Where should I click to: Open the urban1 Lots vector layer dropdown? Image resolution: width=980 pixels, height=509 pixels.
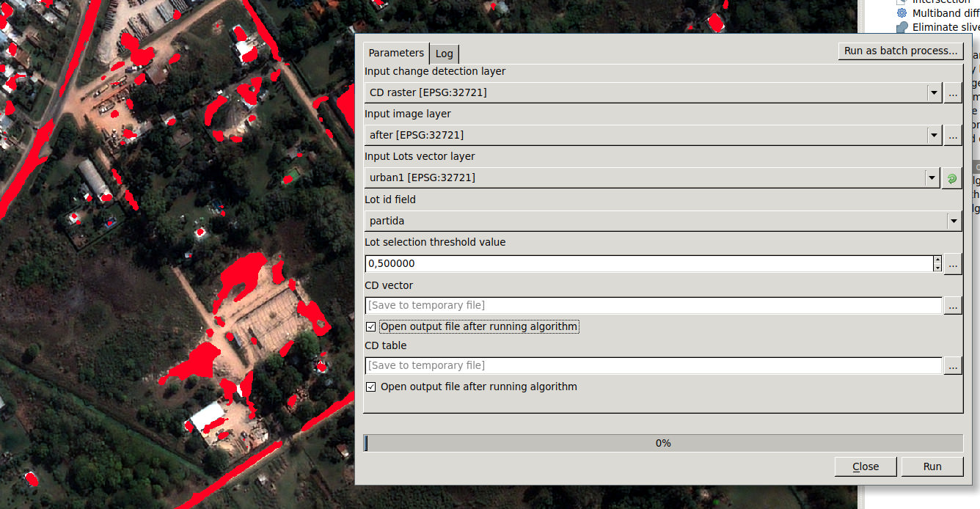point(932,177)
